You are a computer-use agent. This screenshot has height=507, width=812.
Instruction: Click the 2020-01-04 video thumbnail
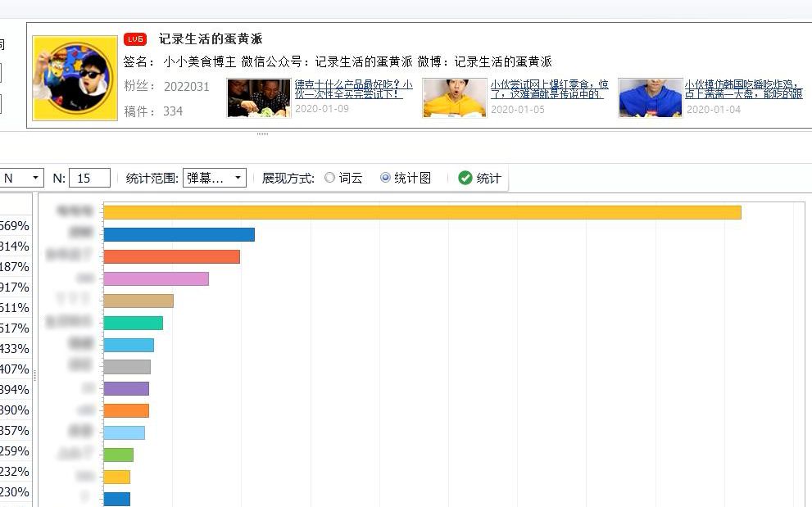coord(650,97)
